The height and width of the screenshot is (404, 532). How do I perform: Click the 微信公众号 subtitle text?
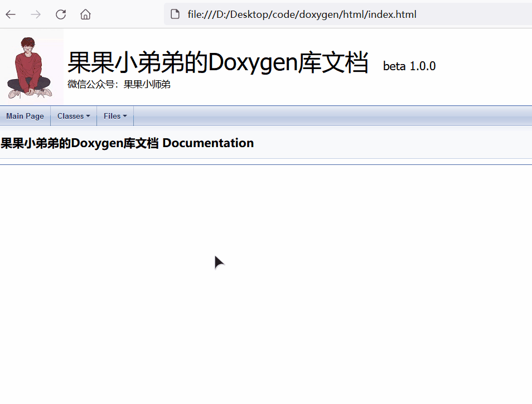[119, 84]
